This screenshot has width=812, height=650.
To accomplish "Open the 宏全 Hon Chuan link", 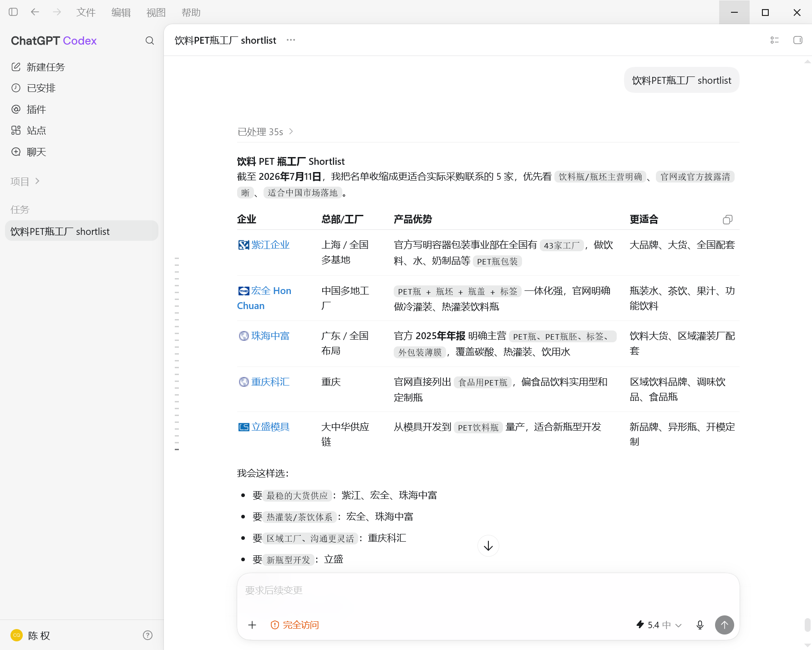I will (264, 298).
